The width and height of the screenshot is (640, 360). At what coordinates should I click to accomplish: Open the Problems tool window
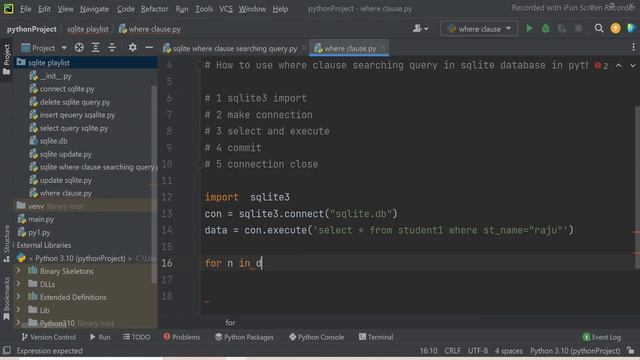click(x=182, y=337)
